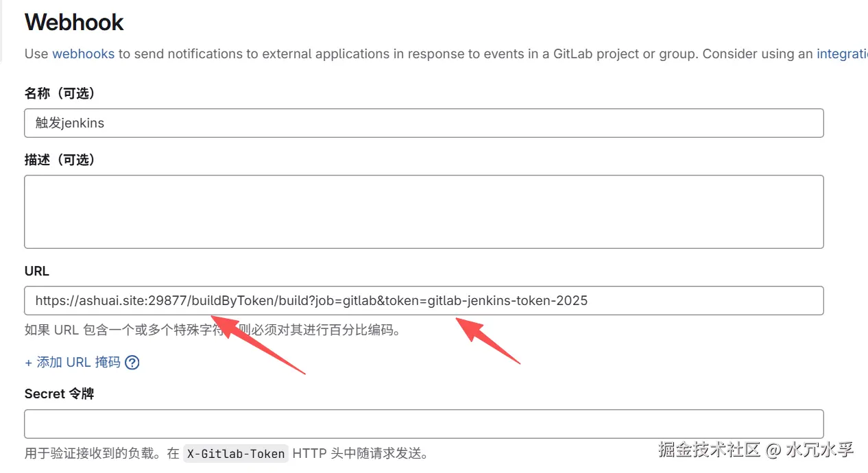Select the URL input field
The width and height of the screenshot is (868, 473).
click(424, 301)
